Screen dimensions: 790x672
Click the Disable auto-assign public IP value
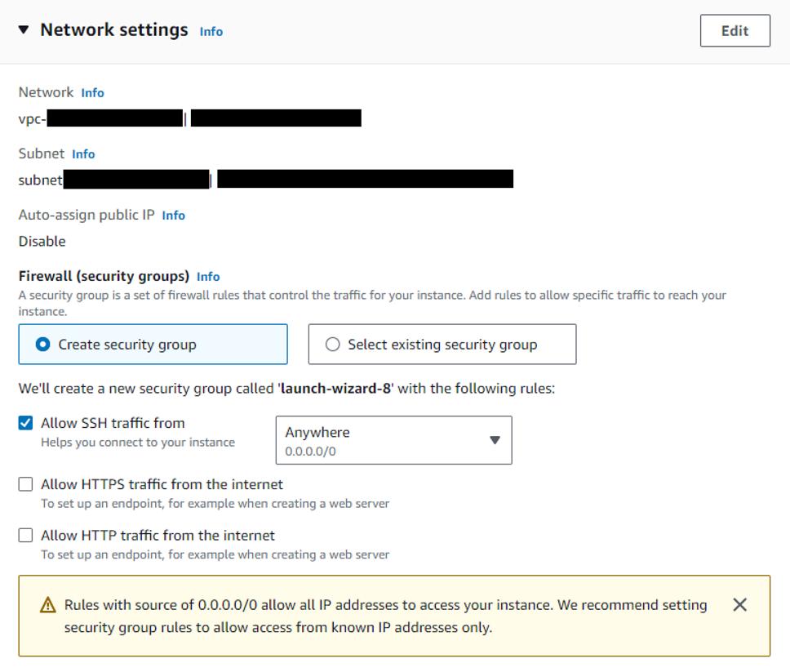(x=42, y=242)
